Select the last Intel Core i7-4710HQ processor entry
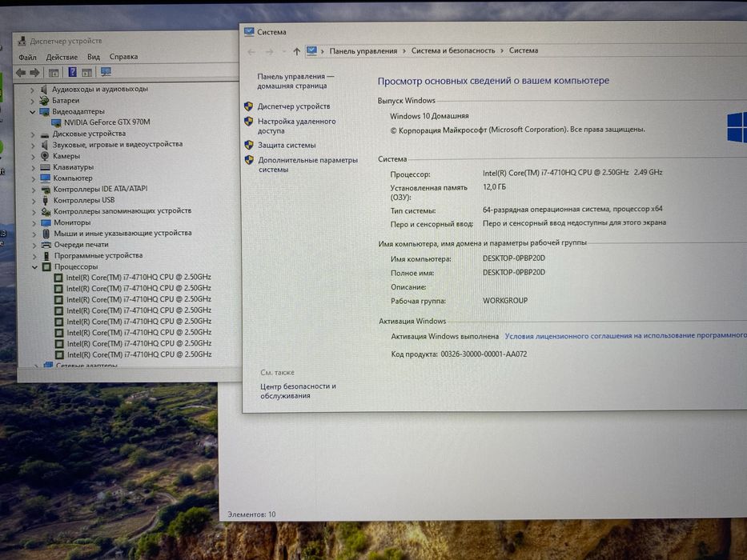747x560 pixels. coord(139,354)
